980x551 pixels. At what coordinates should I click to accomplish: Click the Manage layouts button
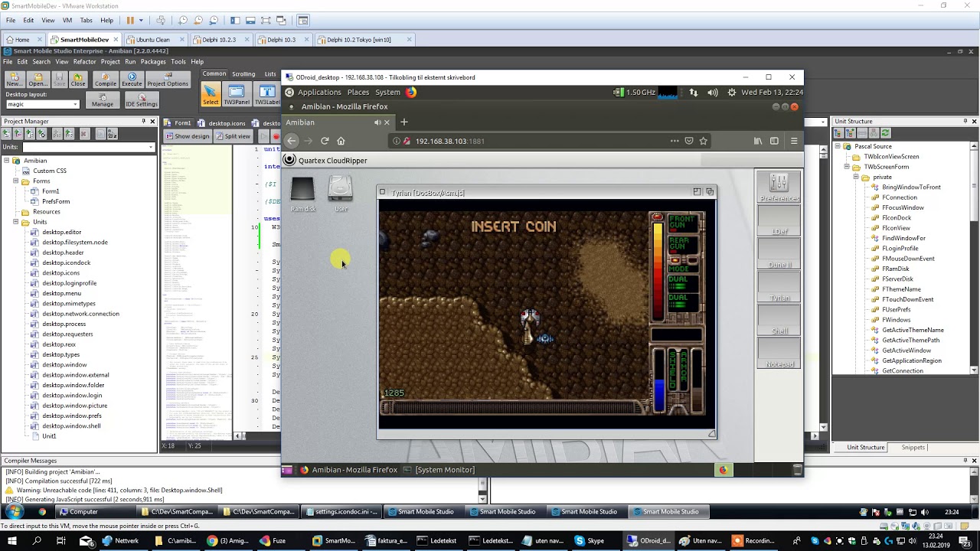click(x=103, y=100)
